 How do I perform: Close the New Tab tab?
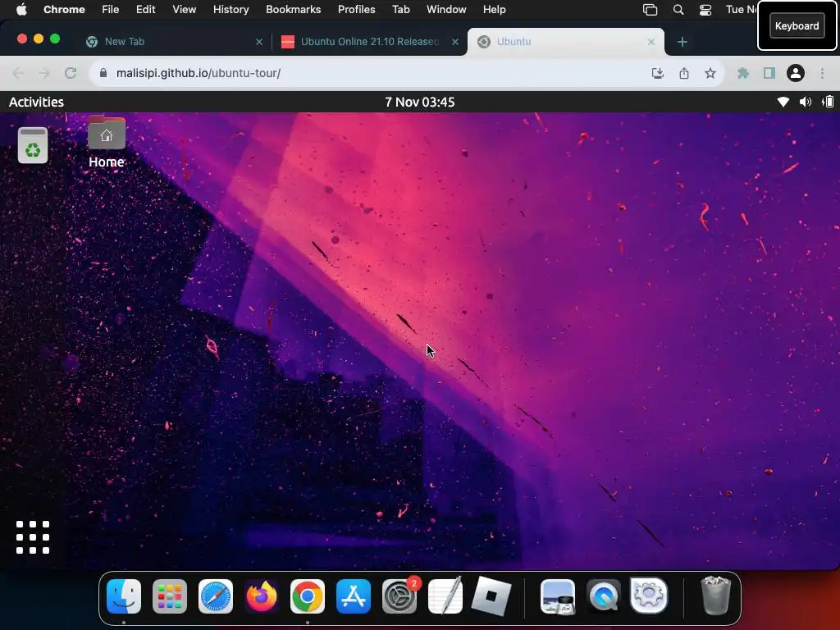point(259,41)
